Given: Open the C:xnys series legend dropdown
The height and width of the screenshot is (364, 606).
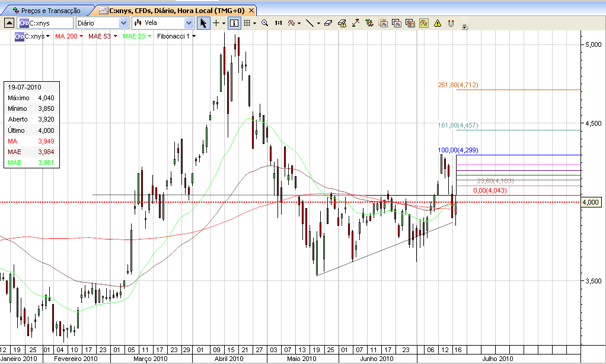Looking at the screenshot, I should [x=48, y=36].
